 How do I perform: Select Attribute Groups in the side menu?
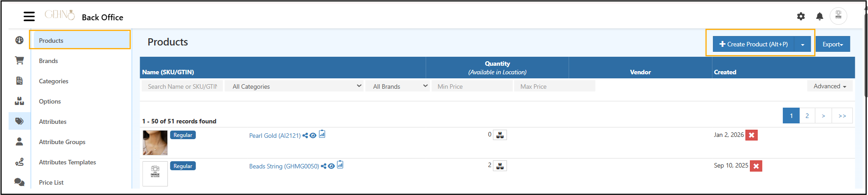pos(62,142)
